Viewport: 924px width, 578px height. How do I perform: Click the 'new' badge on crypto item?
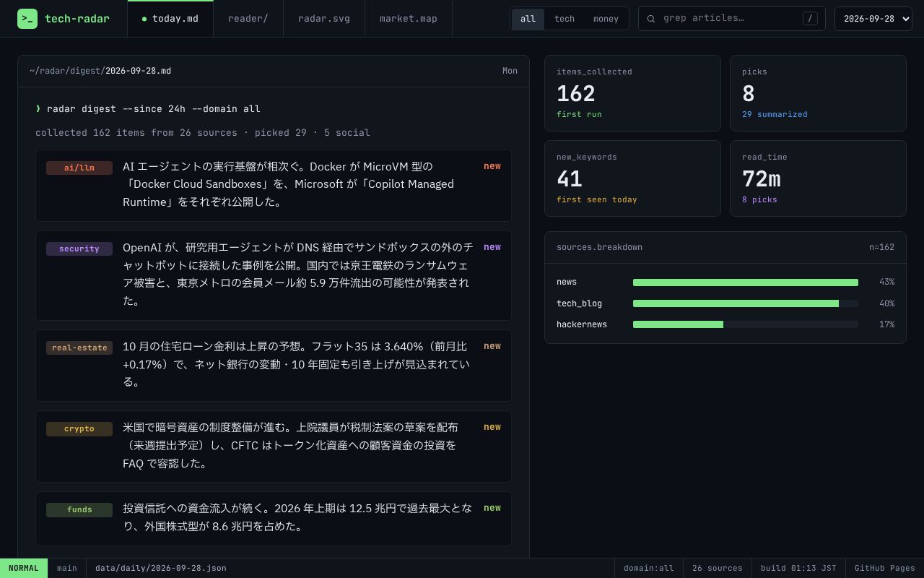click(x=492, y=427)
